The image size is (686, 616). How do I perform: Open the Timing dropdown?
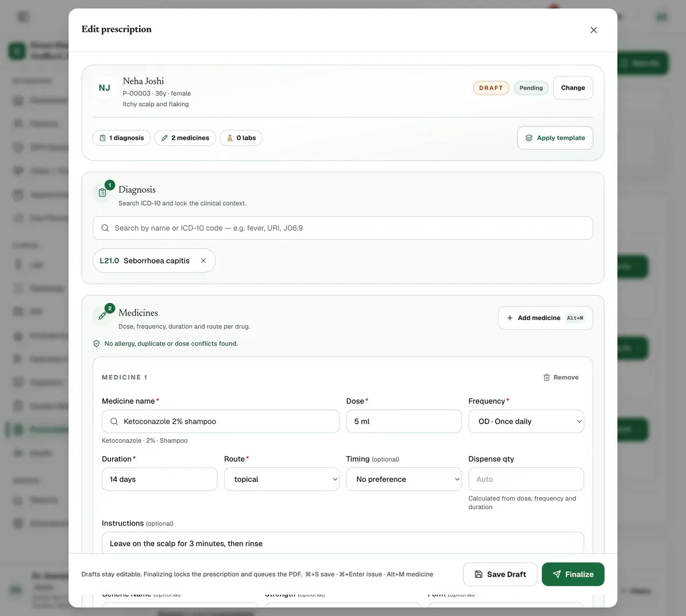coord(404,479)
